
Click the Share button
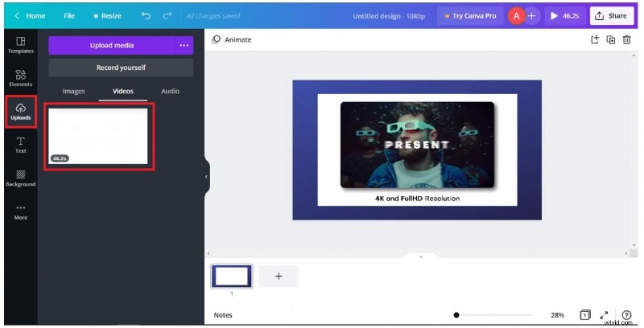pos(612,15)
